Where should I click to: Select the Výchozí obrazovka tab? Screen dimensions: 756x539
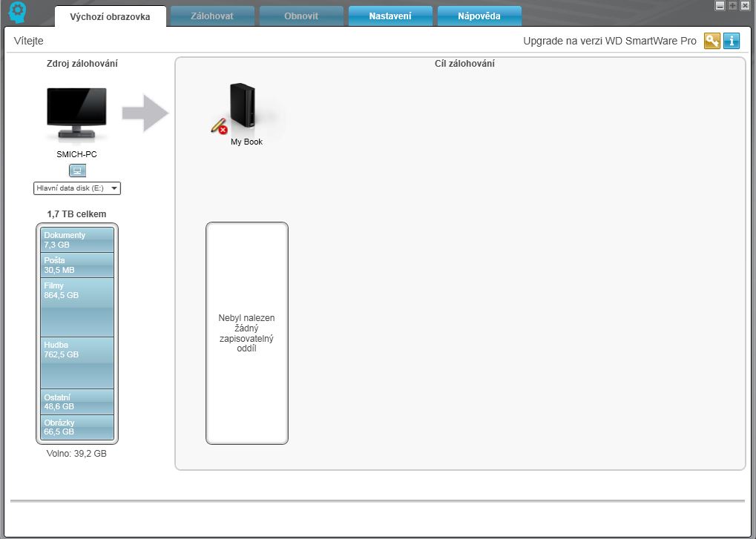pyautogui.click(x=110, y=16)
